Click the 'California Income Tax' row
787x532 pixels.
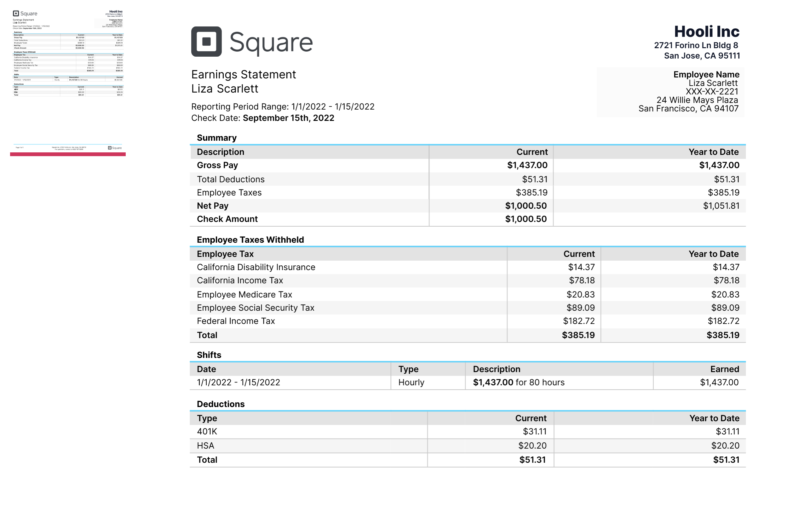pos(468,280)
